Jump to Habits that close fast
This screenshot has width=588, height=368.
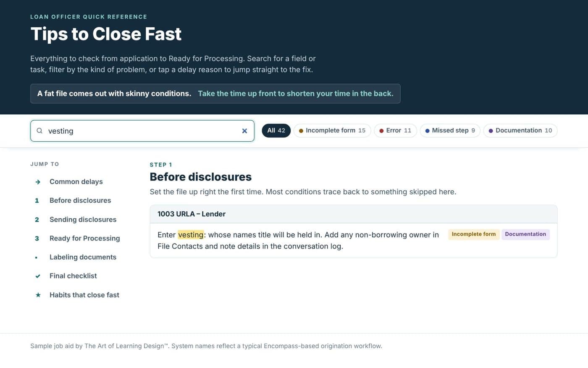point(84,295)
